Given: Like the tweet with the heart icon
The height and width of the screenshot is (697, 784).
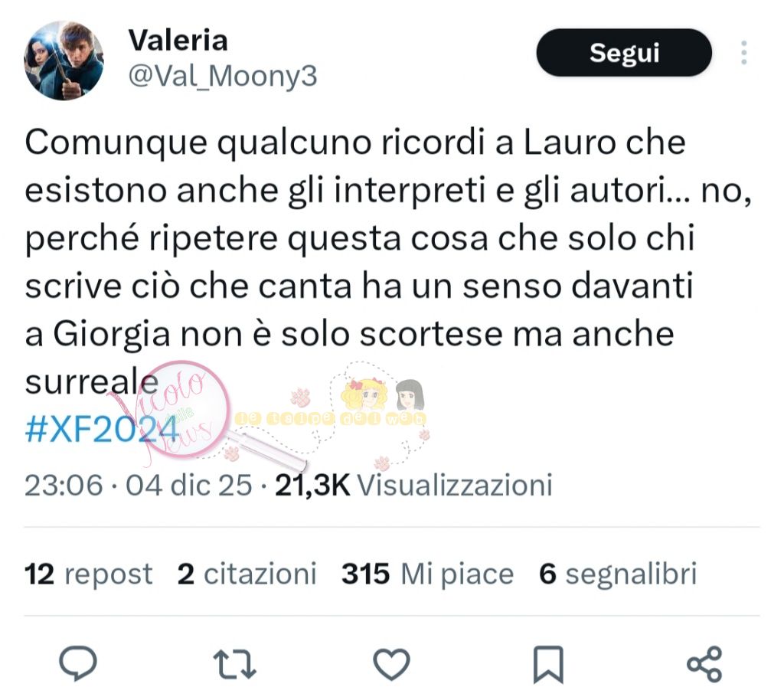Looking at the screenshot, I should click(391, 664).
